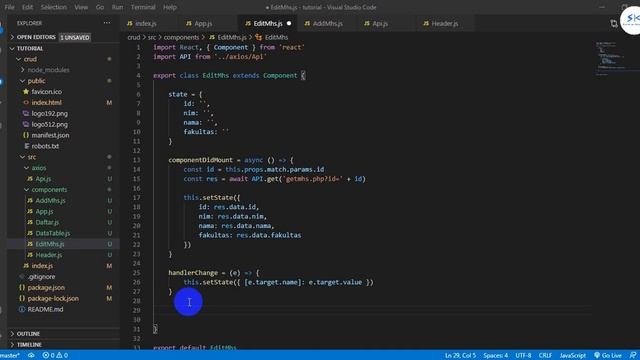Open the compare changes icon in editor toolbar
This screenshot has height=360, width=640.
pos(614,24)
